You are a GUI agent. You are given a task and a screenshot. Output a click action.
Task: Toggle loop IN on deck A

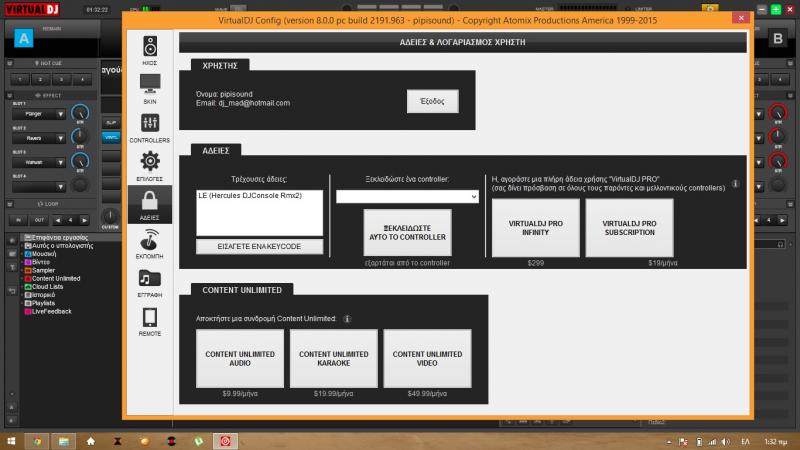coord(19,220)
